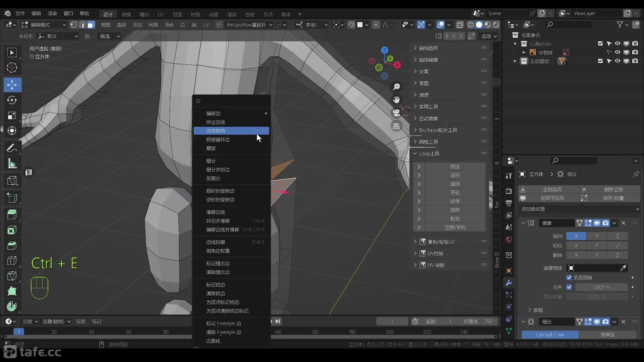Uncheck the Collection exclude checkbox
This screenshot has width=644, height=362.
click(600, 44)
